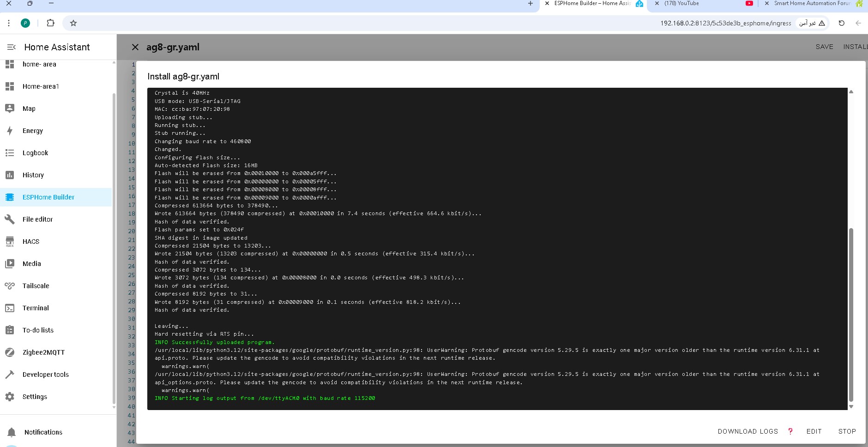Click the Notifications bell icon

(x=12, y=432)
